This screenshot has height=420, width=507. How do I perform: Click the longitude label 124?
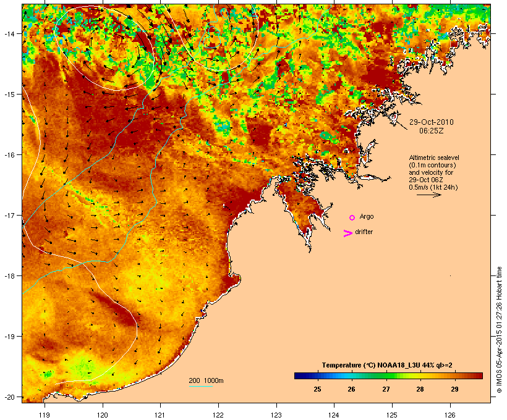pos(334,415)
